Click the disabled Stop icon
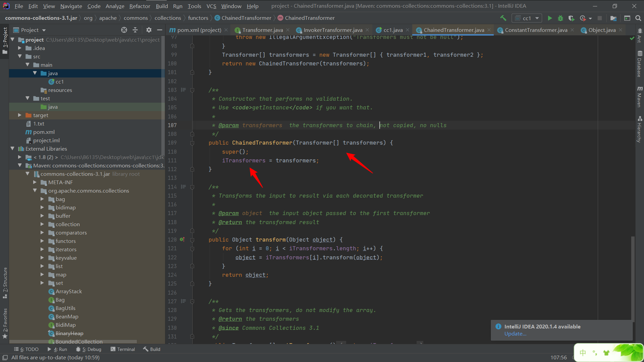 [x=600, y=18]
